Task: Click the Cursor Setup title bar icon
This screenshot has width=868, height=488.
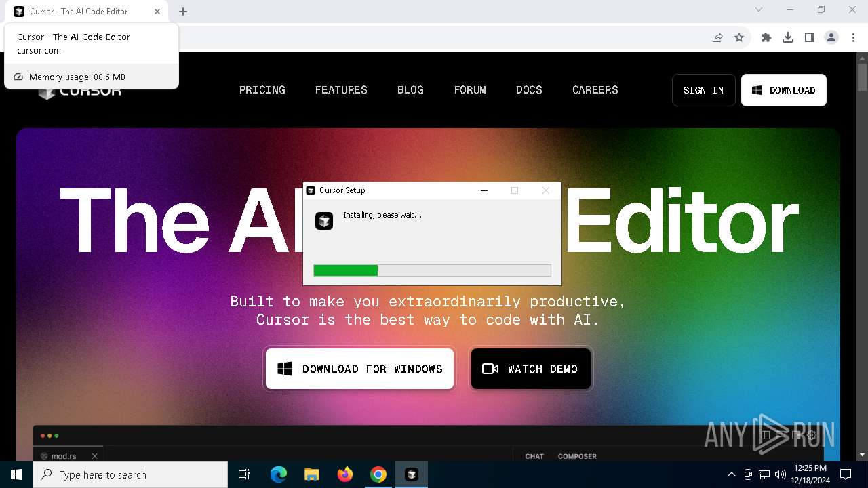Action: coord(311,190)
